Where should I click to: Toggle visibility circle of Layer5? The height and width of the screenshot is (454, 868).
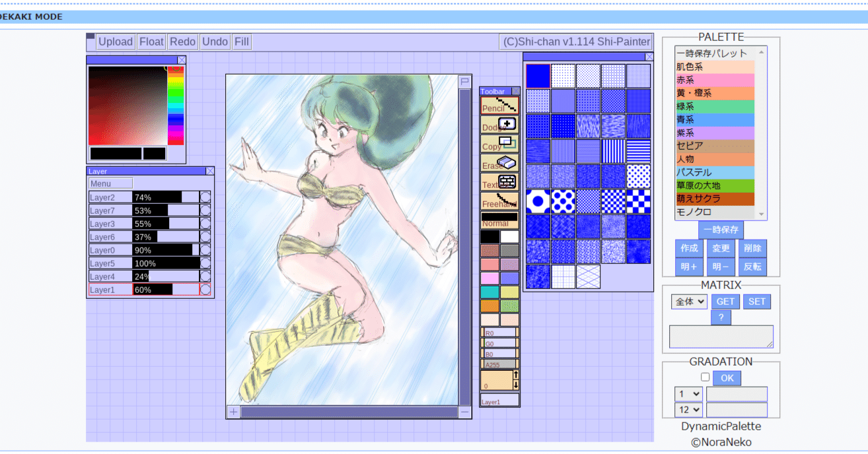[205, 263]
